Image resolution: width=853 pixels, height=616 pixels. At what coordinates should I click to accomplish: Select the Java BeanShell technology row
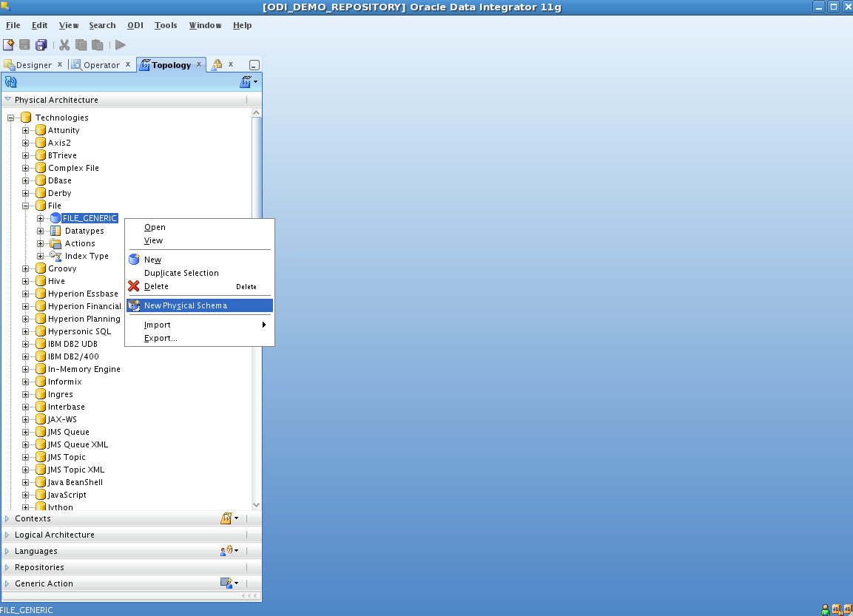(75, 481)
